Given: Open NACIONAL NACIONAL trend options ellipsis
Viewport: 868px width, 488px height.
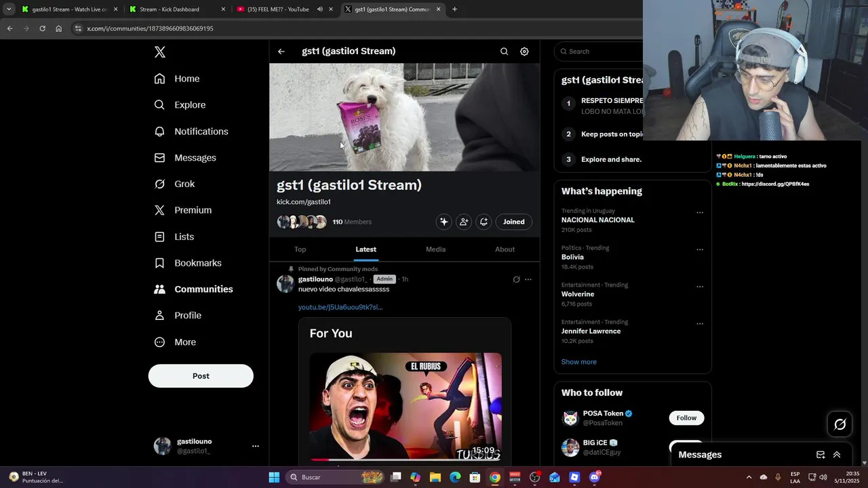Looking at the screenshot, I should click(x=700, y=213).
